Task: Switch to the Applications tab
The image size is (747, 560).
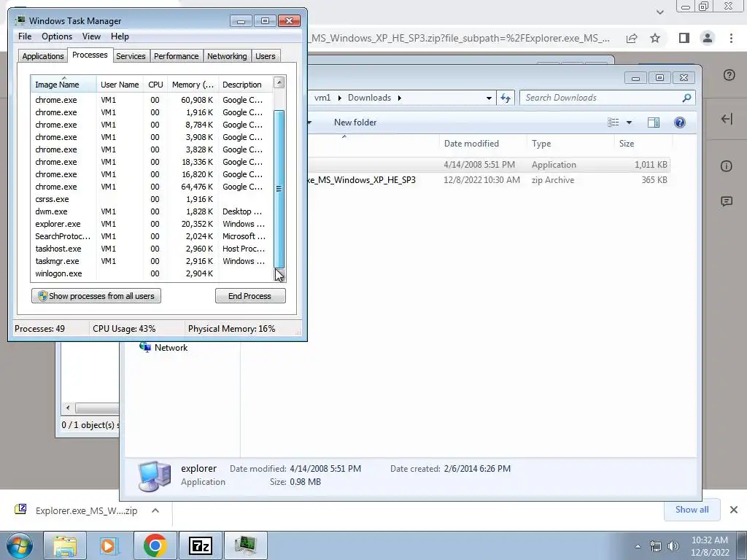Action: pyautogui.click(x=43, y=56)
